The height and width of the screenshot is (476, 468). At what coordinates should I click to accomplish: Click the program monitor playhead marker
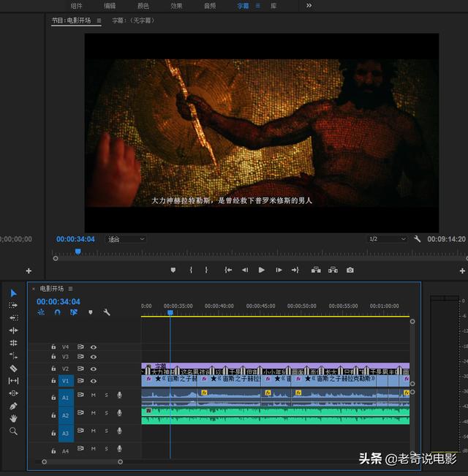click(78, 252)
